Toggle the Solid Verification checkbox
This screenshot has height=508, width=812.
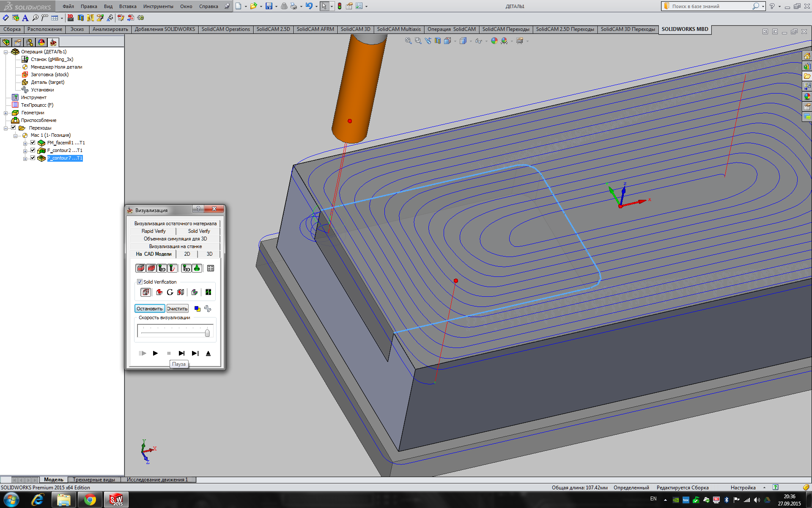click(140, 282)
